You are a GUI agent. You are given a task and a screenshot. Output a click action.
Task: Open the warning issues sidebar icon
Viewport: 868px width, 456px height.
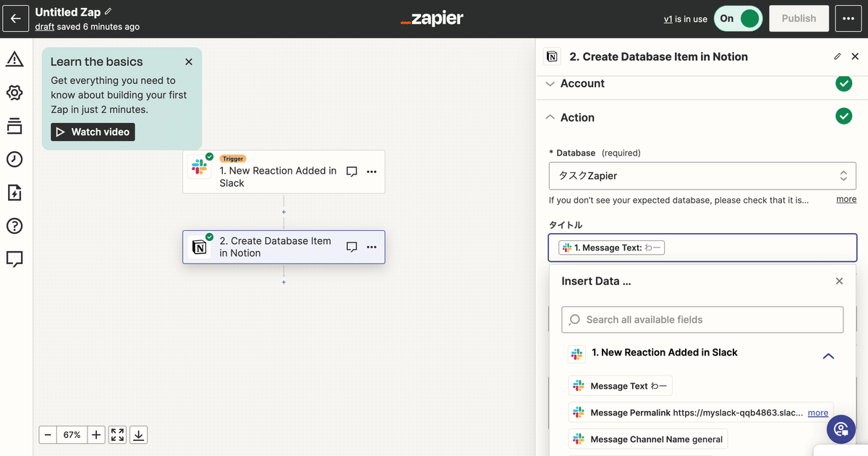[x=14, y=59]
